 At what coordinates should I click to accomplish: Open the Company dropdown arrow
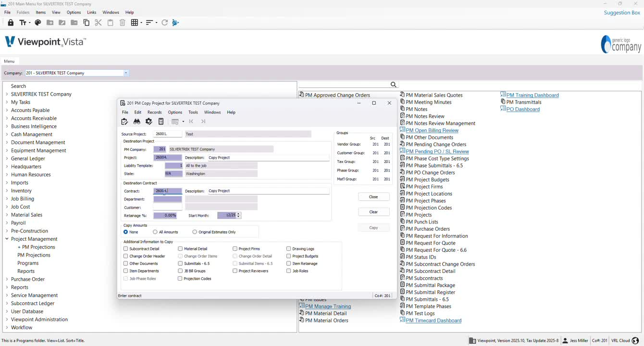pyautogui.click(x=126, y=73)
